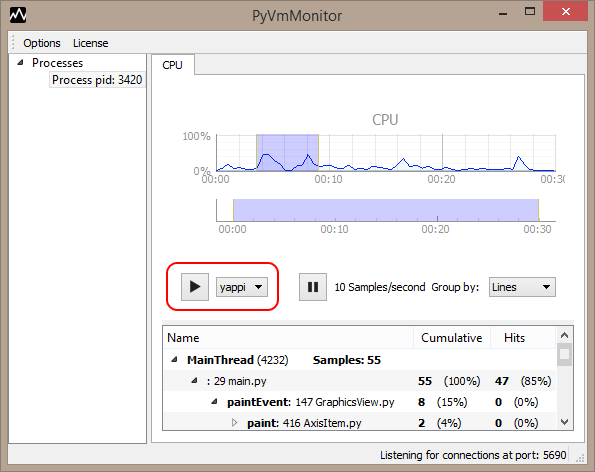This screenshot has height=472, width=595.
Task: Collapse the Processes tree node
Action: 20,63
